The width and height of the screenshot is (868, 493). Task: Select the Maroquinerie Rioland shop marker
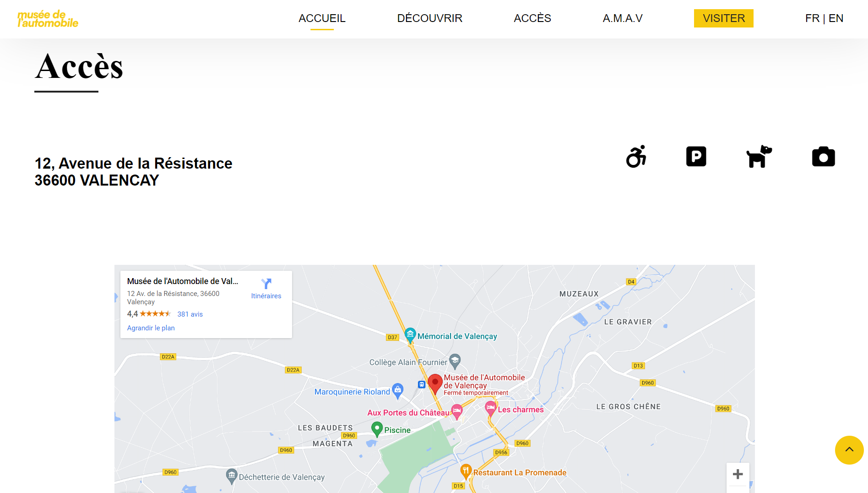[398, 391]
